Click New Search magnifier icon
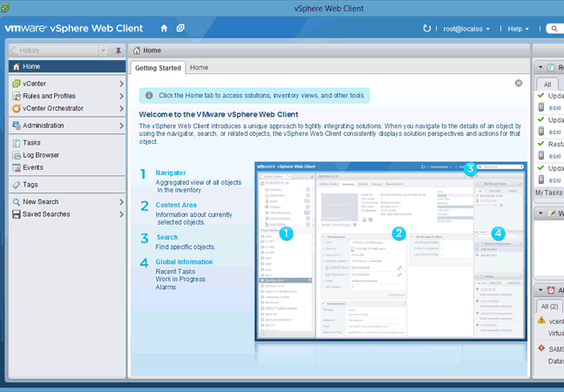Screen dimensions: 564x392 pos(17,202)
